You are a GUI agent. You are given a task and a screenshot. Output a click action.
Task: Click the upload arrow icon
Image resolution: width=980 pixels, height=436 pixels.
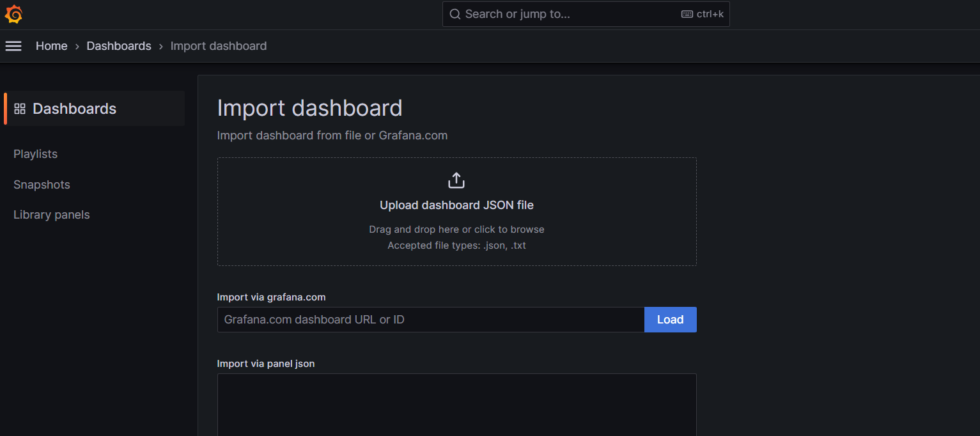click(456, 180)
